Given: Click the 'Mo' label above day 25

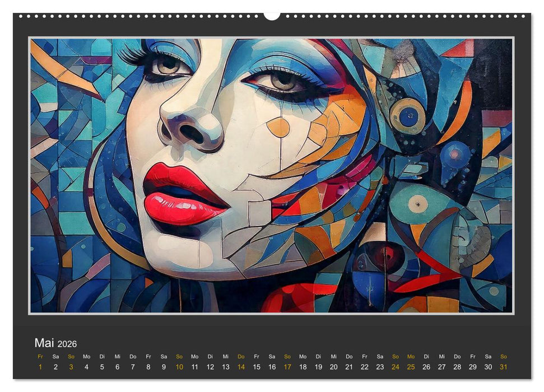Looking at the screenshot, I should tap(411, 356).
